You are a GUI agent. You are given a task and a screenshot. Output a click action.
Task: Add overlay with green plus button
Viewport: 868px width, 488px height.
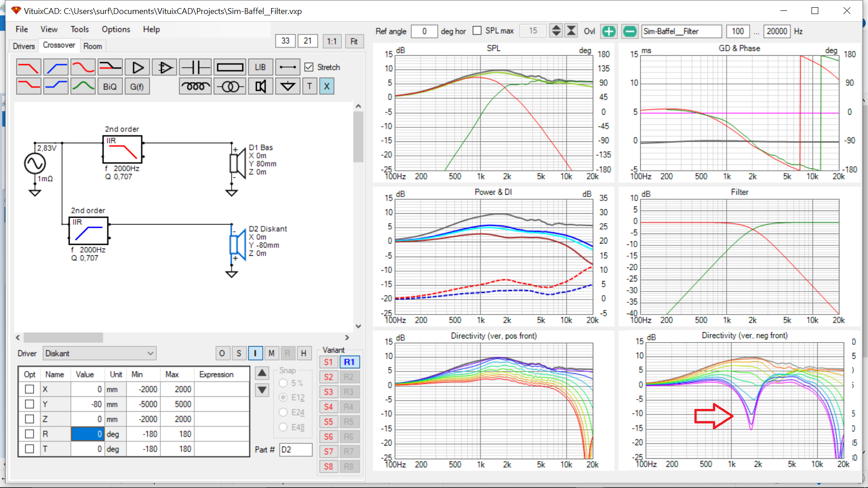coord(609,31)
